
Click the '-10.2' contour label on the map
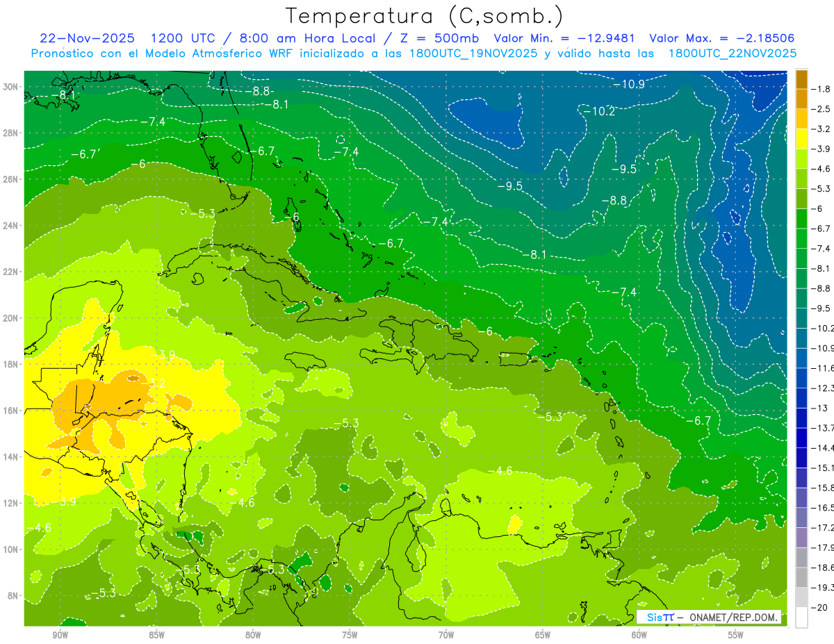pyautogui.click(x=599, y=111)
